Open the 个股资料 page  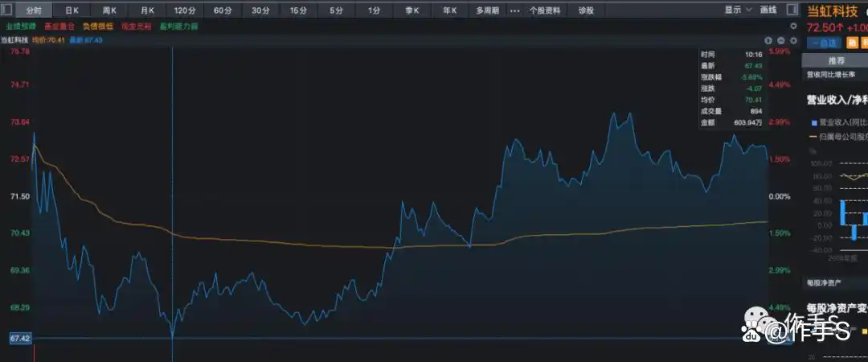(x=546, y=10)
